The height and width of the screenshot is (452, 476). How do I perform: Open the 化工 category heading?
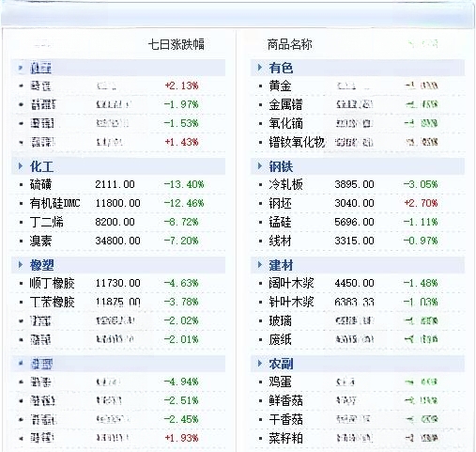click(41, 166)
